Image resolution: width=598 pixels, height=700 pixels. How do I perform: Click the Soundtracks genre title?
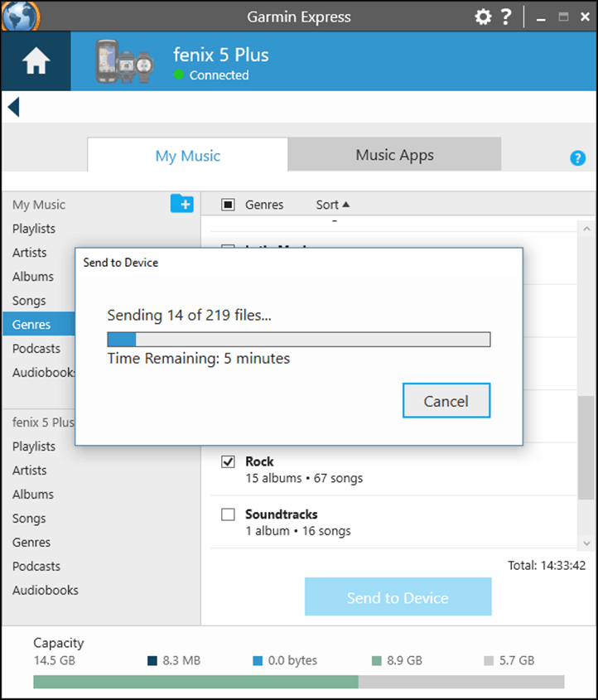pos(281,514)
